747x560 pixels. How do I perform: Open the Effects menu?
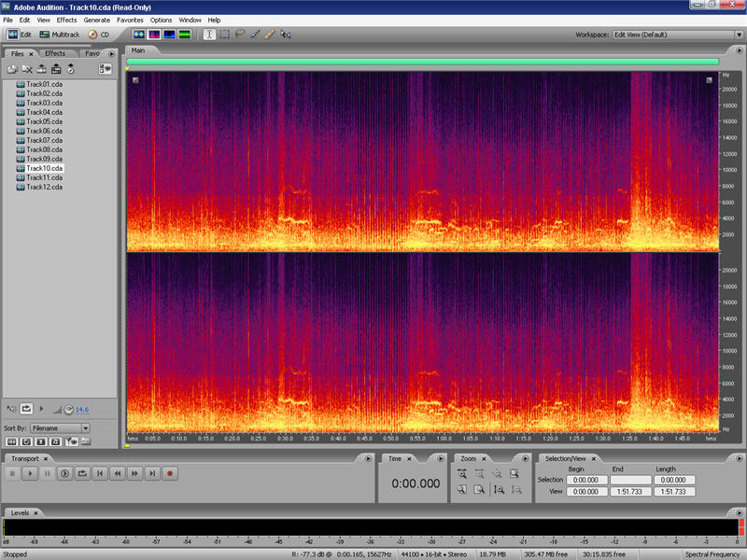66,20
